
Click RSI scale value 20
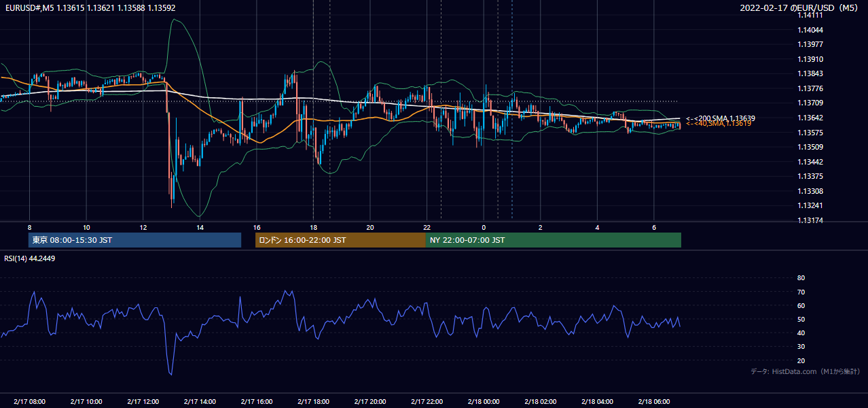click(801, 360)
